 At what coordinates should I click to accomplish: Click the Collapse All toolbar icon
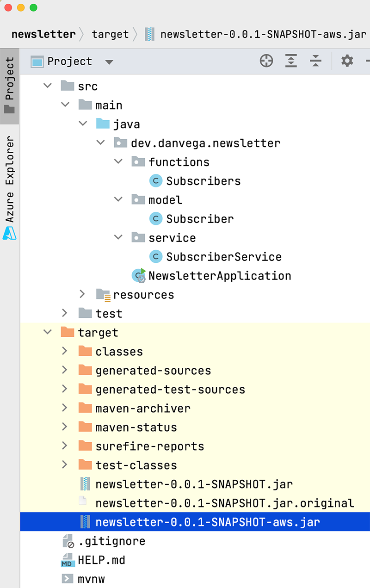[x=315, y=61]
